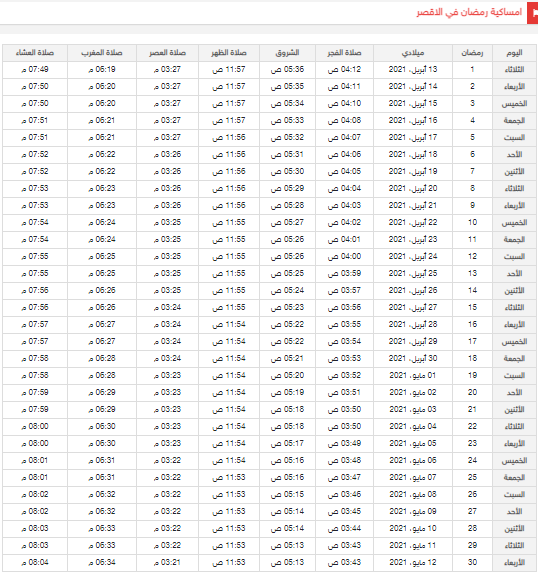Select the 01 مايو 2021 date cell
538x576 pixels.
pos(413,375)
